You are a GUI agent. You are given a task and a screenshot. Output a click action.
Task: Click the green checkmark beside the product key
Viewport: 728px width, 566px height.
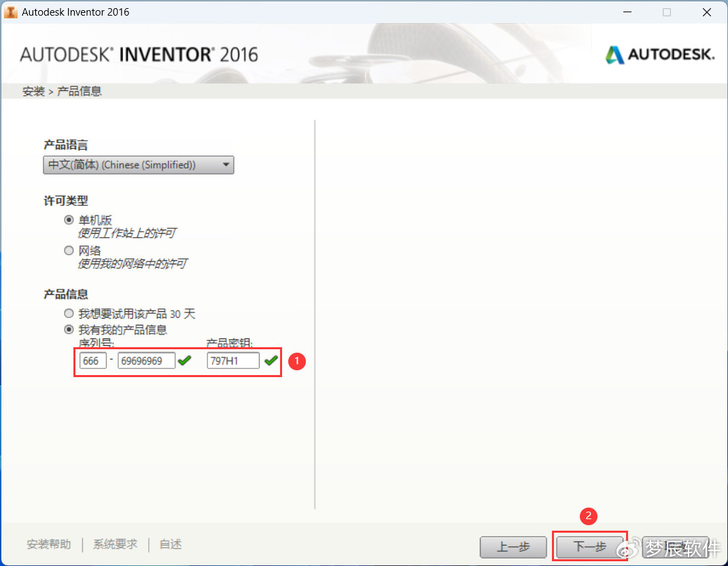[271, 360]
